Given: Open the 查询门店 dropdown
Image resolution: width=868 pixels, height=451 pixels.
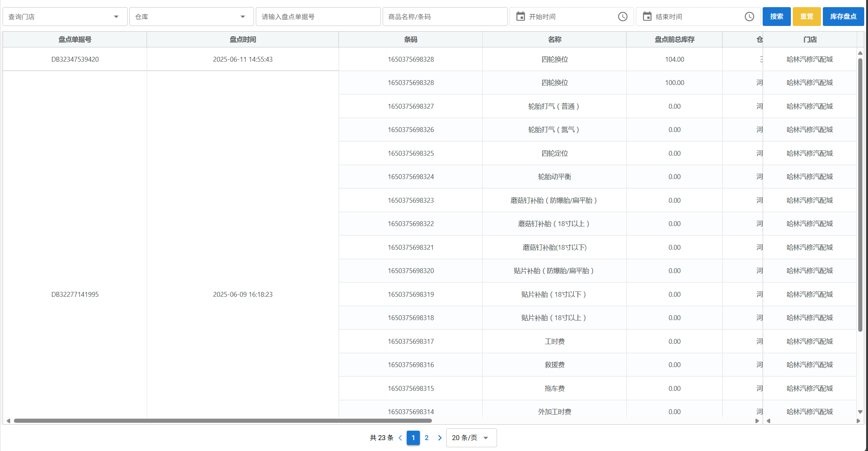Looking at the screenshot, I should (65, 17).
